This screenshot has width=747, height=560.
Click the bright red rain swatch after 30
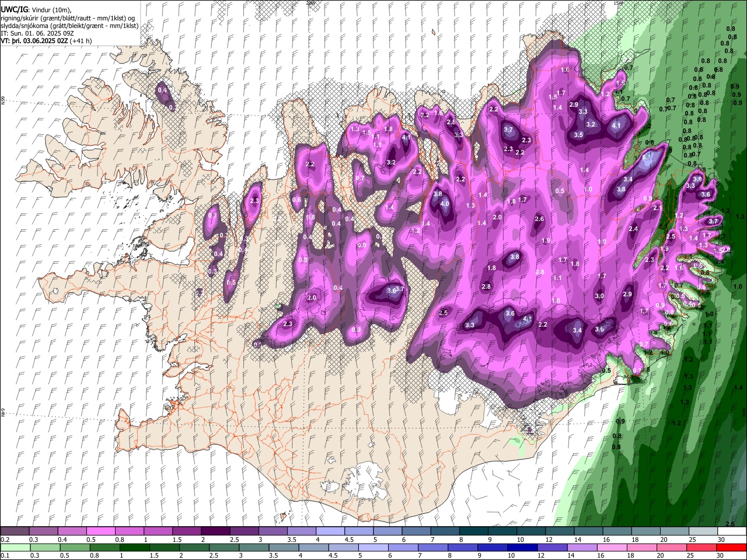pyautogui.click(x=731, y=547)
